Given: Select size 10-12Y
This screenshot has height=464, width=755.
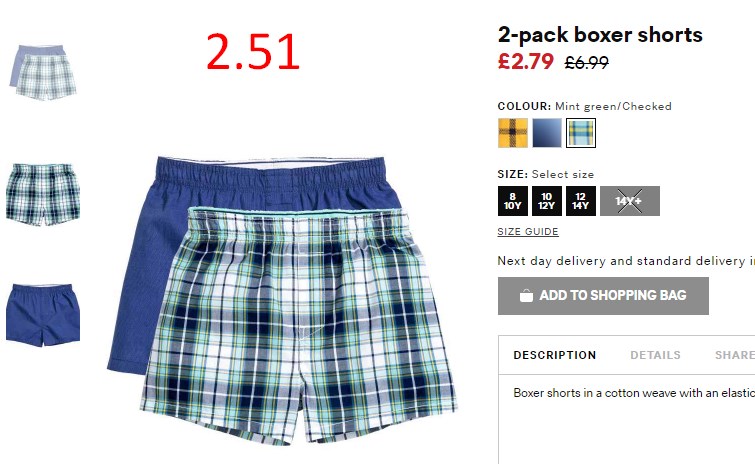Looking at the screenshot, I should click(x=547, y=201).
